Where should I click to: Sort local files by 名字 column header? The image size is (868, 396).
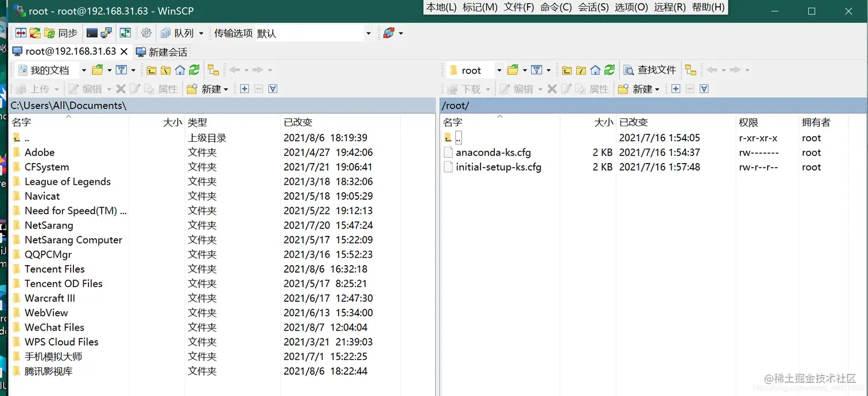pyautogui.click(x=69, y=122)
